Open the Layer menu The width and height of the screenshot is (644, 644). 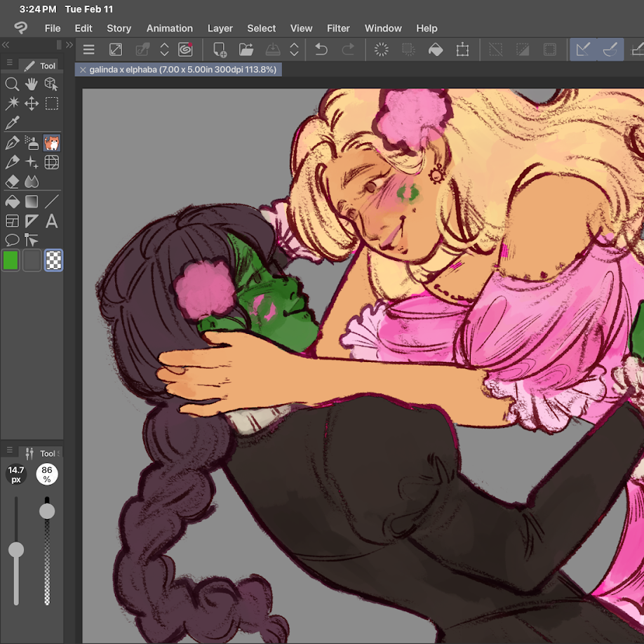pos(220,28)
